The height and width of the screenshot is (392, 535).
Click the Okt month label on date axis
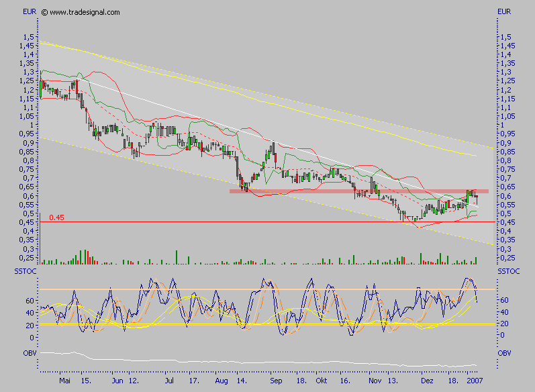[321, 380]
